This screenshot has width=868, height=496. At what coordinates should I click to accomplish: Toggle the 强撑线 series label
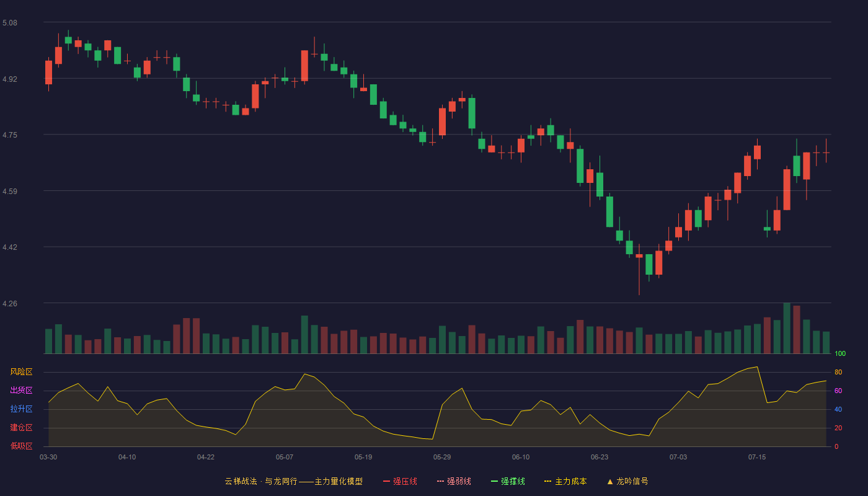coord(513,481)
